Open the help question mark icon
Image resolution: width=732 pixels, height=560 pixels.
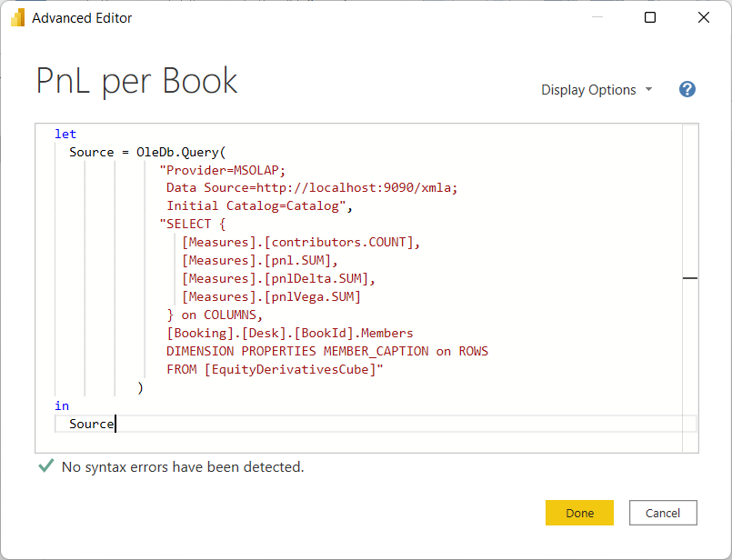pyautogui.click(x=687, y=89)
